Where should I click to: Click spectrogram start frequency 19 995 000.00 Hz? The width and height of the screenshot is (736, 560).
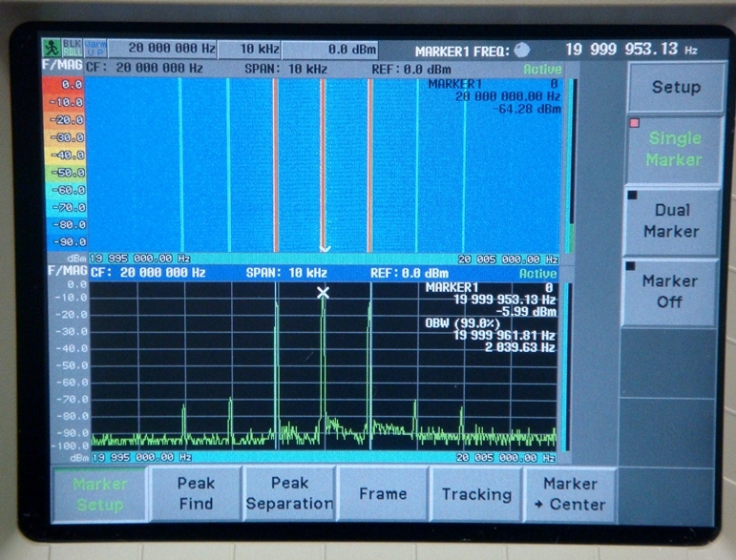[x=140, y=259]
